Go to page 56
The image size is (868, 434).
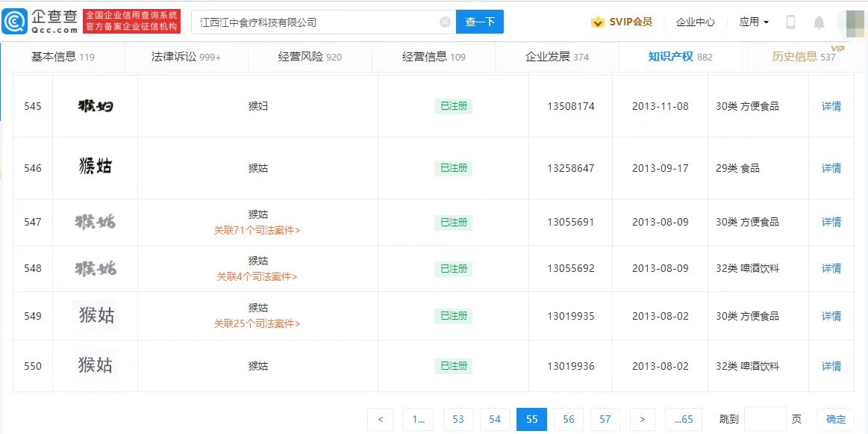coord(569,419)
